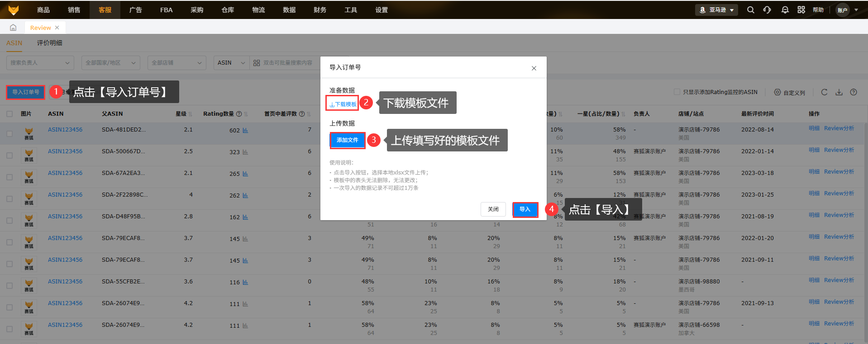The image size is (868, 344).
Task: Select checkbox of first ASIN row
Action: [10, 134]
